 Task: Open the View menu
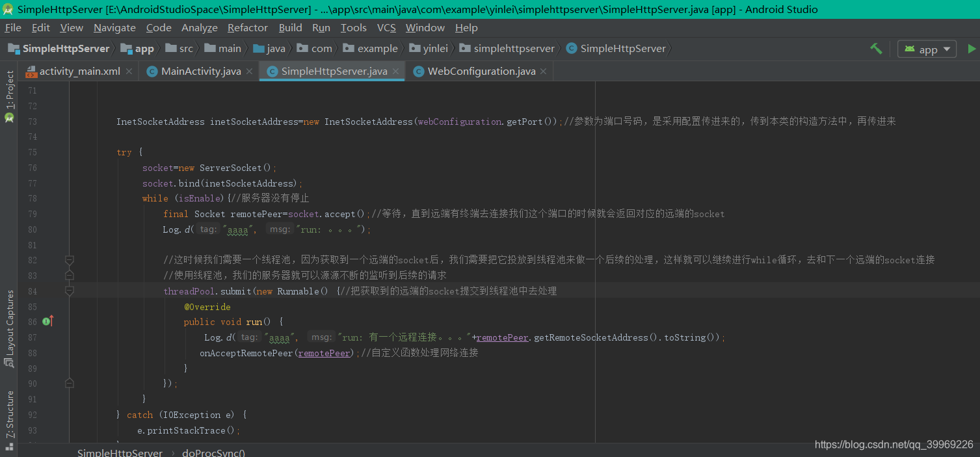pos(72,27)
